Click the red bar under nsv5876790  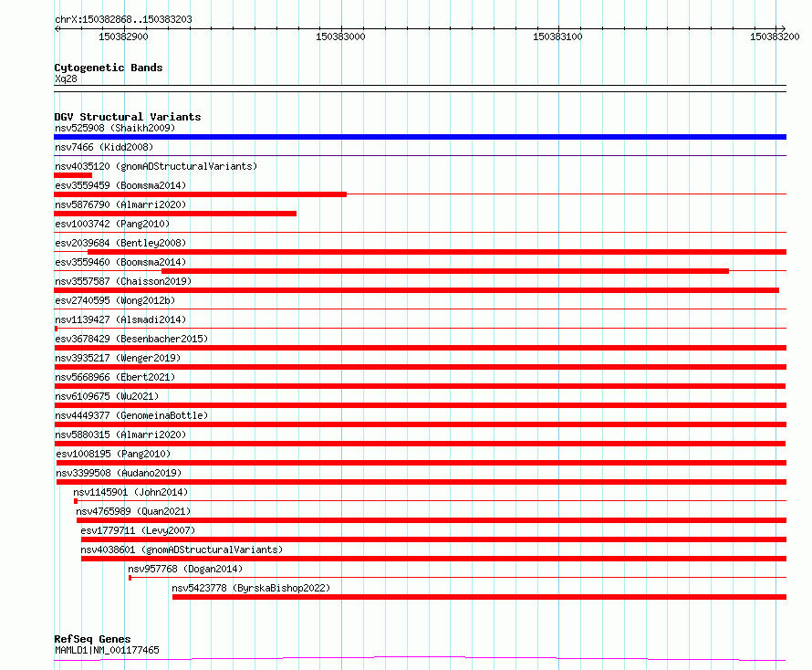[x=175, y=214]
